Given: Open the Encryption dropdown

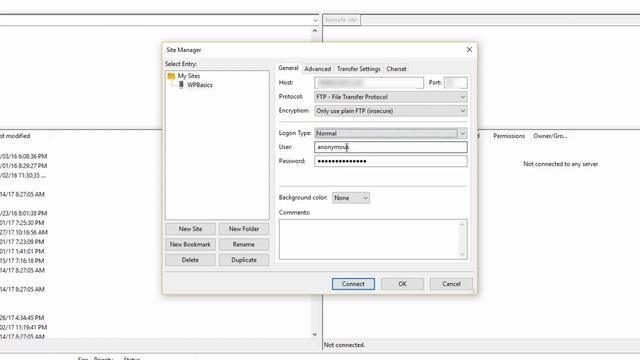Looking at the screenshot, I should (x=391, y=111).
